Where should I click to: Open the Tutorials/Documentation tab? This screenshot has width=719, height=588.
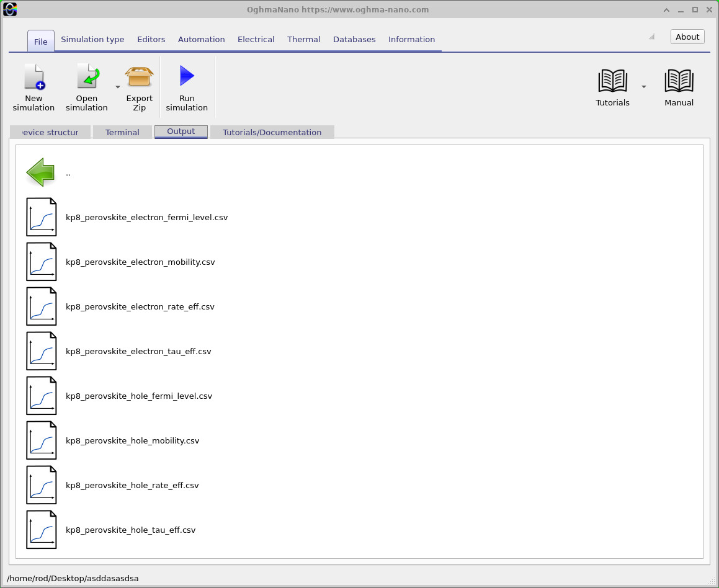tap(272, 132)
